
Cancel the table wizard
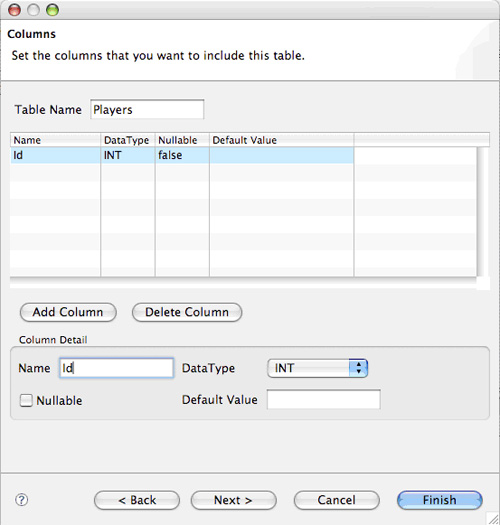[337, 500]
